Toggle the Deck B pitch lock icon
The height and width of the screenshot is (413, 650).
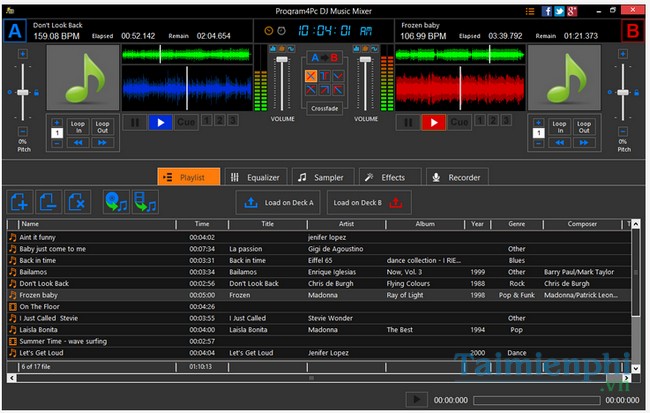pyautogui.click(x=636, y=92)
